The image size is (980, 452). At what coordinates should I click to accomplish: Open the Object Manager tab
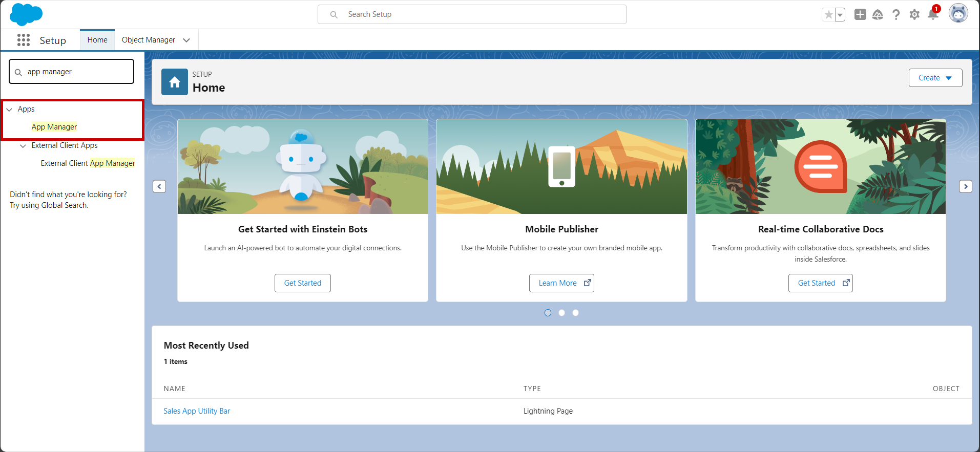[149, 40]
